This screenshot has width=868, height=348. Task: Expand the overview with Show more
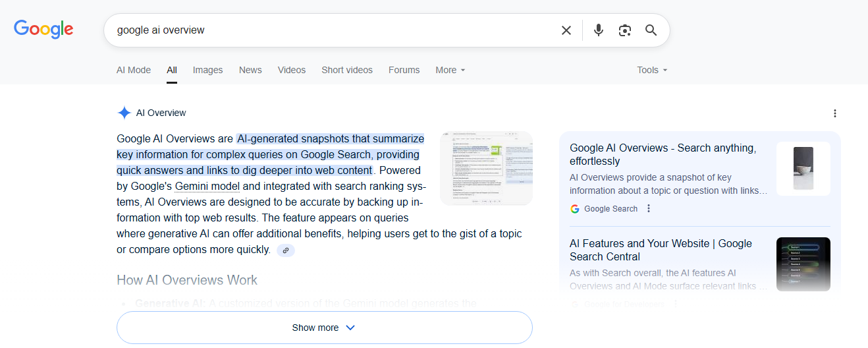point(324,328)
